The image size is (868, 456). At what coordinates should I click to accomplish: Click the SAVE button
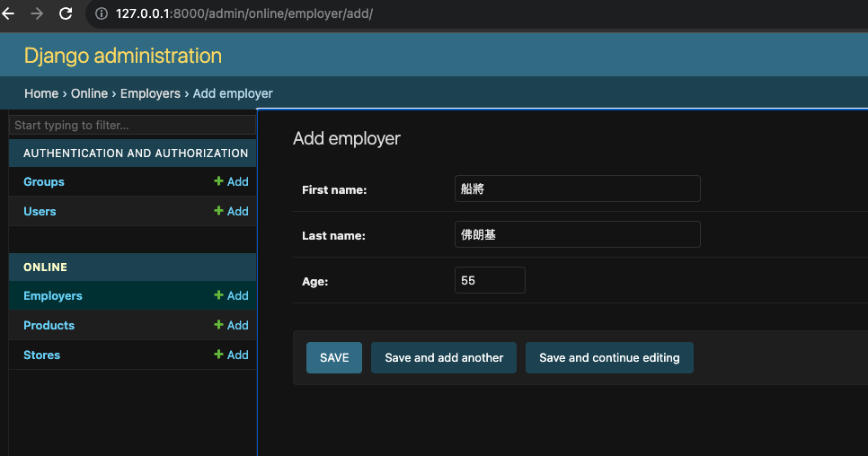(x=334, y=357)
